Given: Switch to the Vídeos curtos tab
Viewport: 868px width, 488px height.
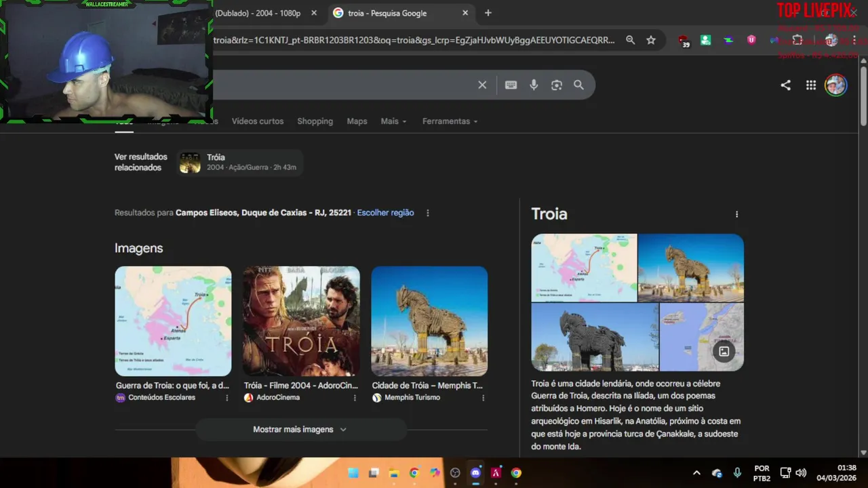Looking at the screenshot, I should click(x=258, y=121).
